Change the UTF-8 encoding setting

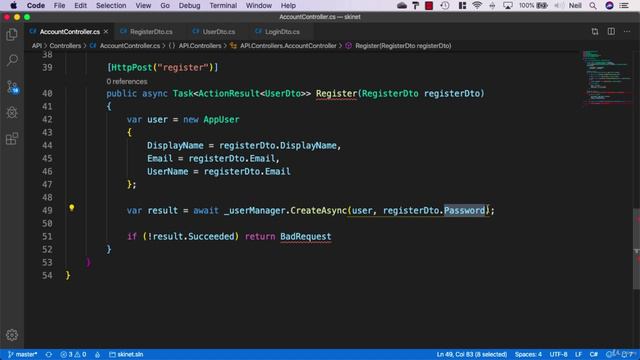(558, 354)
